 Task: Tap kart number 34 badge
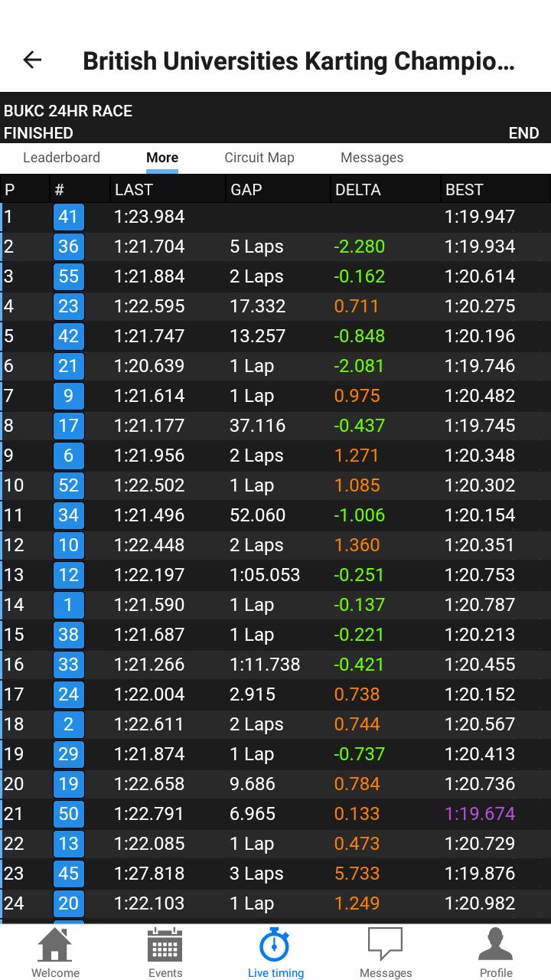click(69, 515)
